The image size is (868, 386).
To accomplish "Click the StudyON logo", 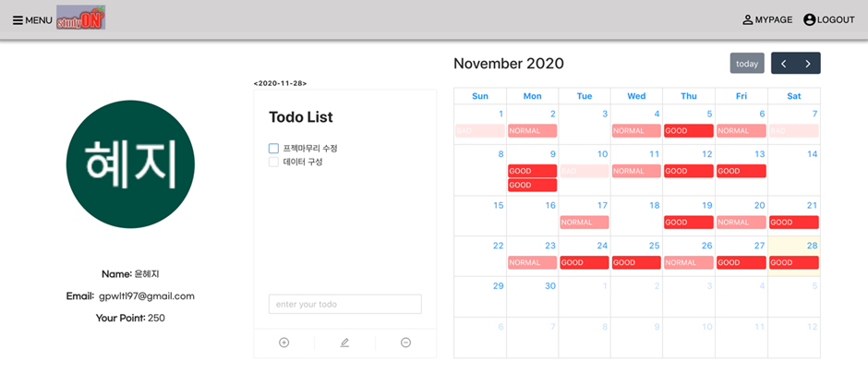I will [80, 18].
